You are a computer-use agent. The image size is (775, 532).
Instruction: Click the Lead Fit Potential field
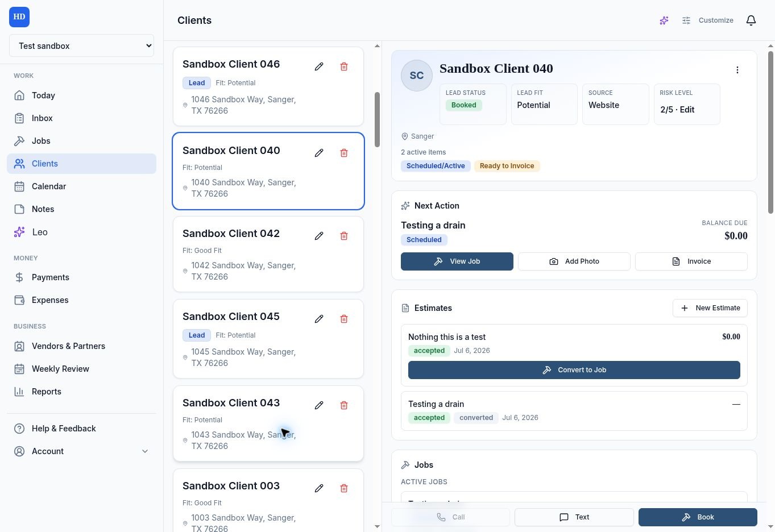point(544,105)
